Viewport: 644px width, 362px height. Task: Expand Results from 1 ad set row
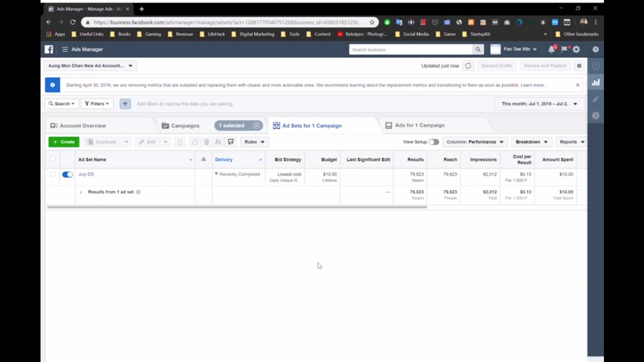[81, 192]
